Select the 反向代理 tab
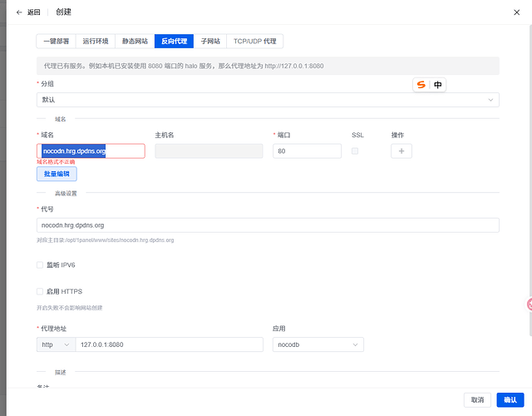 (x=174, y=41)
